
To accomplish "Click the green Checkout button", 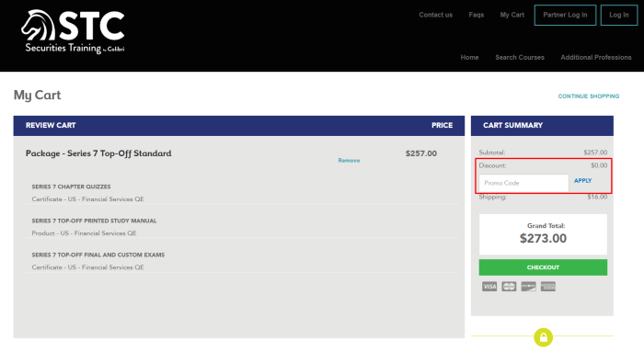I will pyautogui.click(x=543, y=267).
